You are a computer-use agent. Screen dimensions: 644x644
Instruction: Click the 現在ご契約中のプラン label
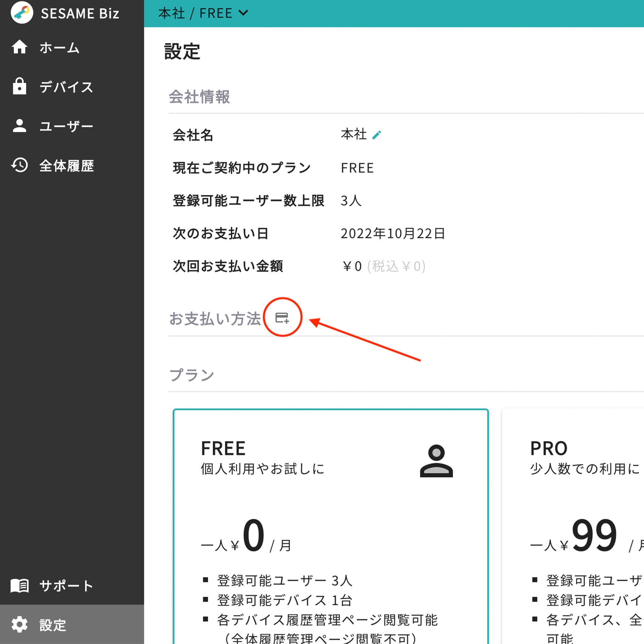tap(242, 168)
